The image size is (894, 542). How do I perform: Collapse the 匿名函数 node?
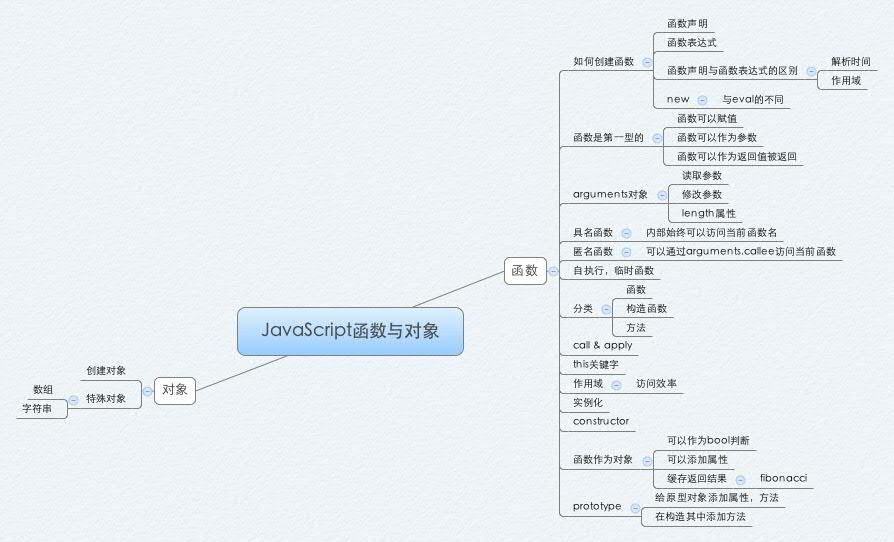(626, 252)
